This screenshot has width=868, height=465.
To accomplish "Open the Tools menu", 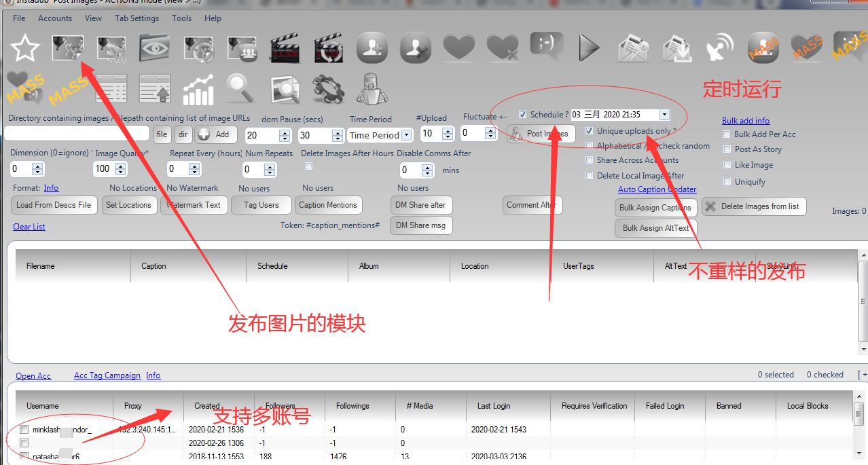I will [181, 18].
